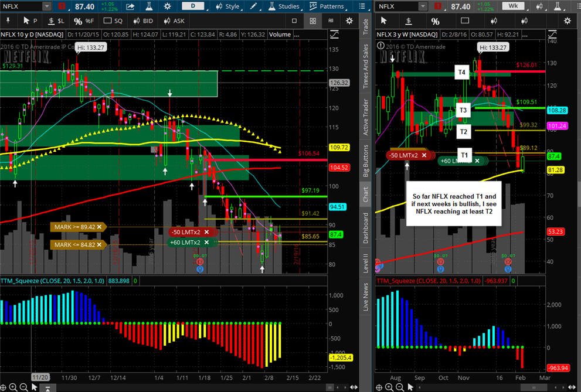This screenshot has height=392, width=581.
Task: Remove the MARK >= 89.42 alert
Action: pos(99,227)
